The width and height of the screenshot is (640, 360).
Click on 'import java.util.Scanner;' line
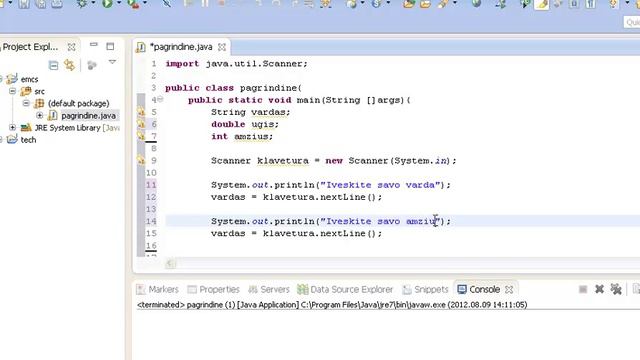point(236,64)
